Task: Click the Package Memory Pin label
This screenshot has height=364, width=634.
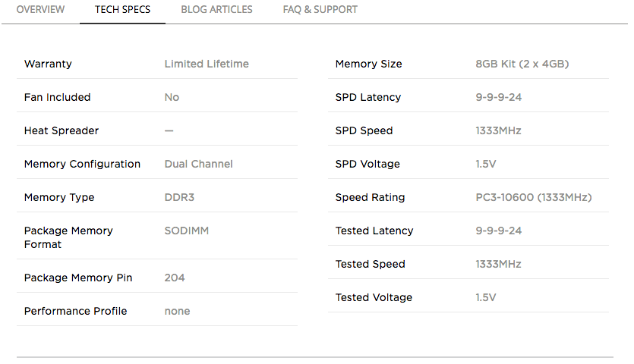Action: 78,278
